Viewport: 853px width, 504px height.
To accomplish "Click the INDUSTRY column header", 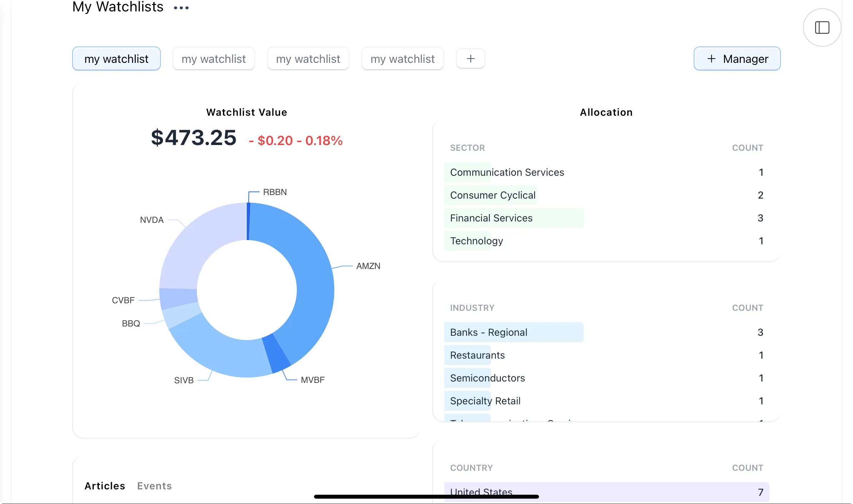I will (x=472, y=308).
